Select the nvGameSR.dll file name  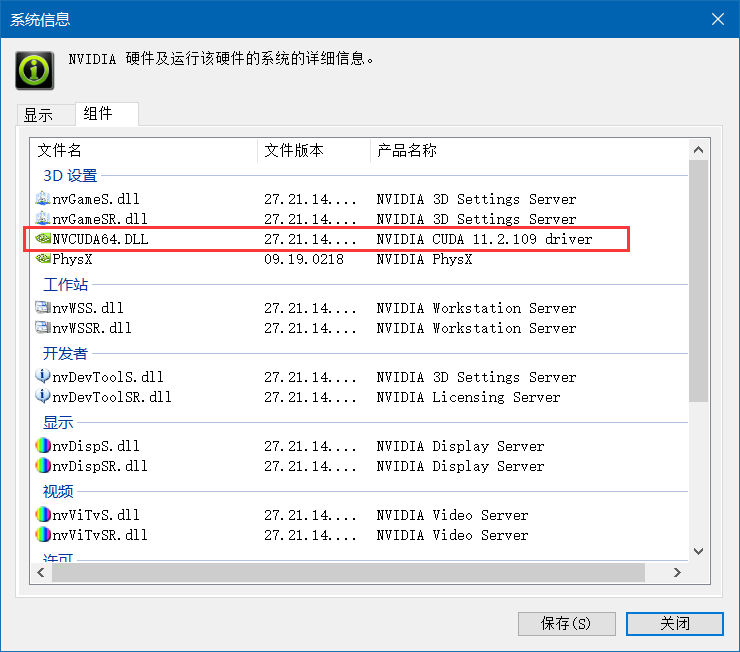pyautogui.click(x=100, y=219)
